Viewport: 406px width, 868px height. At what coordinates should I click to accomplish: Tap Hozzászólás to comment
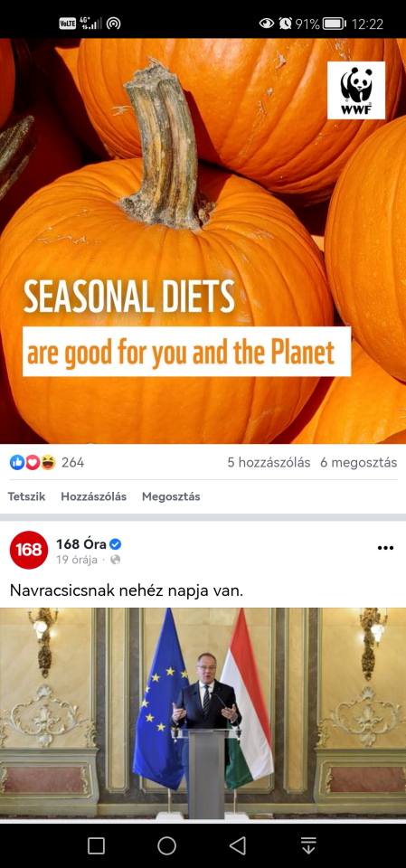[x=94, y=496]
